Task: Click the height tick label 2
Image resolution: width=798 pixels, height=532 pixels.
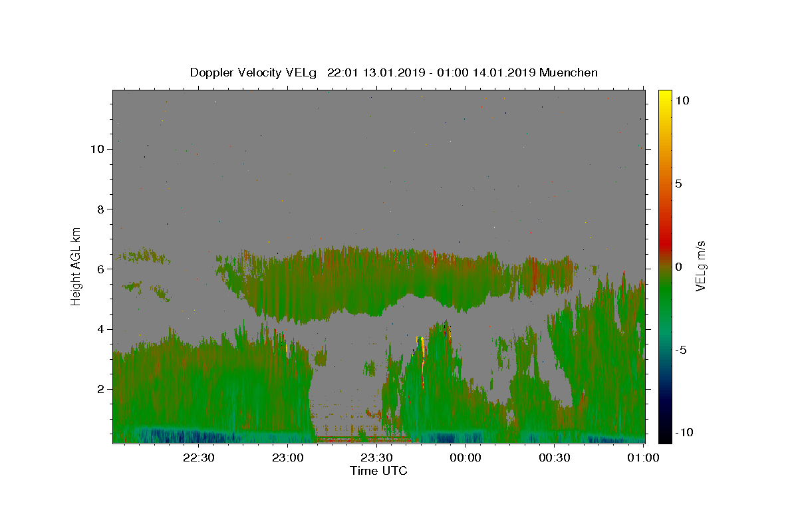Action: pos(101,389)
